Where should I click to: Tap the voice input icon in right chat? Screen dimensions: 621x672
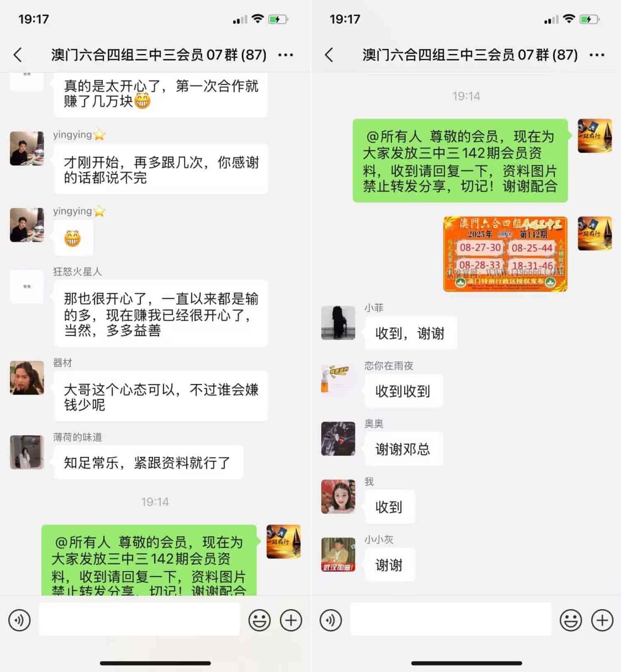click(331, 620)
